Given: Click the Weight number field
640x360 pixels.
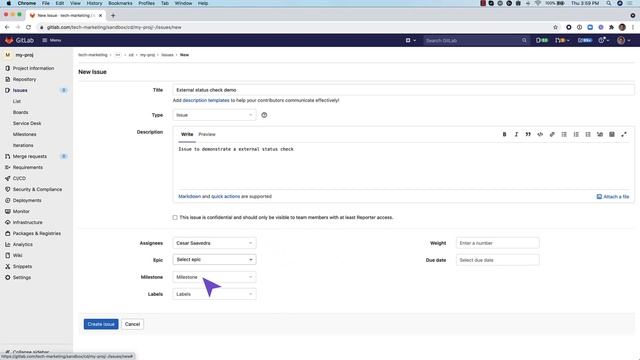Looking at the screenshot, I should tap(498, 243).
